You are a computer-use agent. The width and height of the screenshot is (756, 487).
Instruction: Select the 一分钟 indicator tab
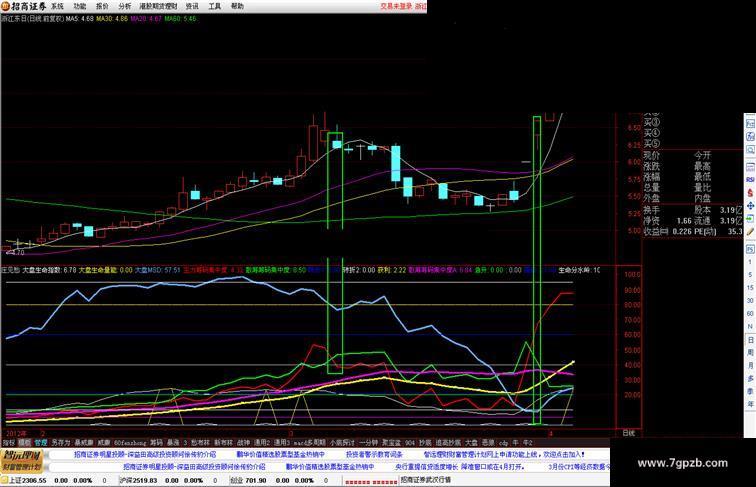(368, 442)
